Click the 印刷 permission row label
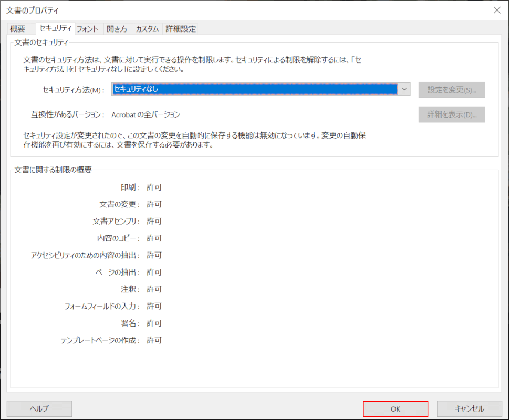The height and width of the screenshot is (420, 509). tap(130, 187)
